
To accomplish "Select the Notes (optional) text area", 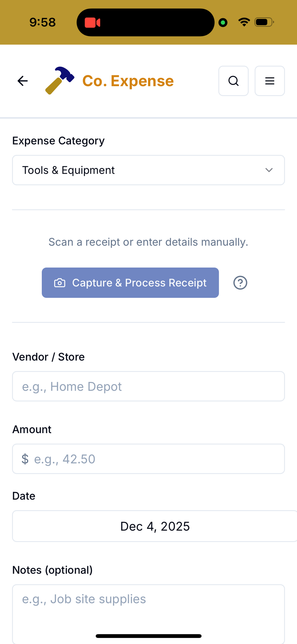I will click(148, 612).
